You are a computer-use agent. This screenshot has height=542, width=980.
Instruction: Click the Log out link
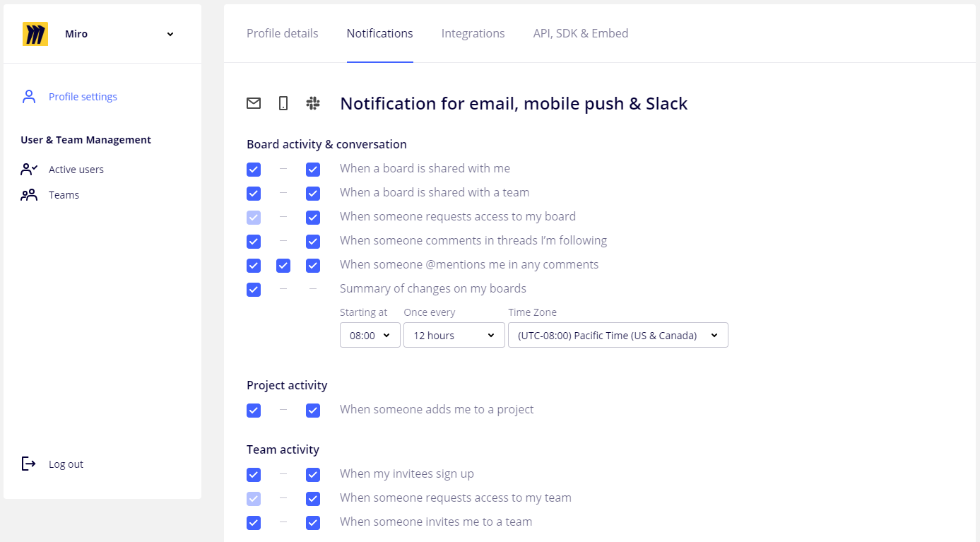click(x=66, y=464)
